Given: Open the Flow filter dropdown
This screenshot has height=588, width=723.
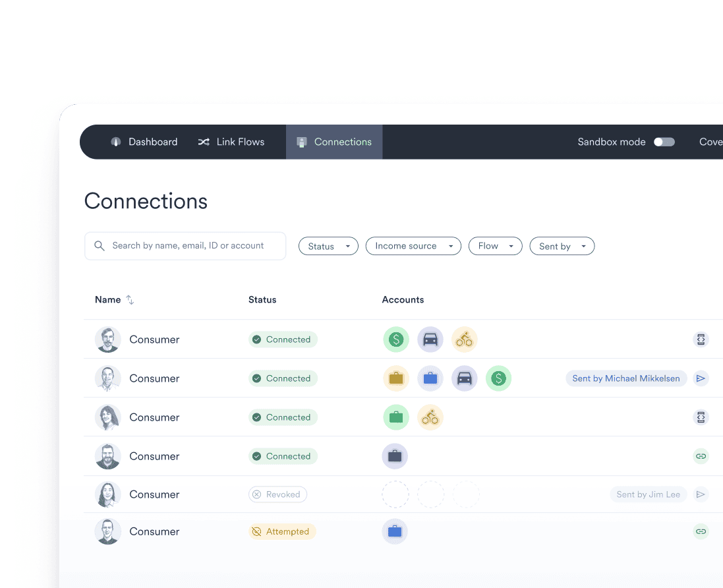Looking at the screenshot, I should 495,247.
